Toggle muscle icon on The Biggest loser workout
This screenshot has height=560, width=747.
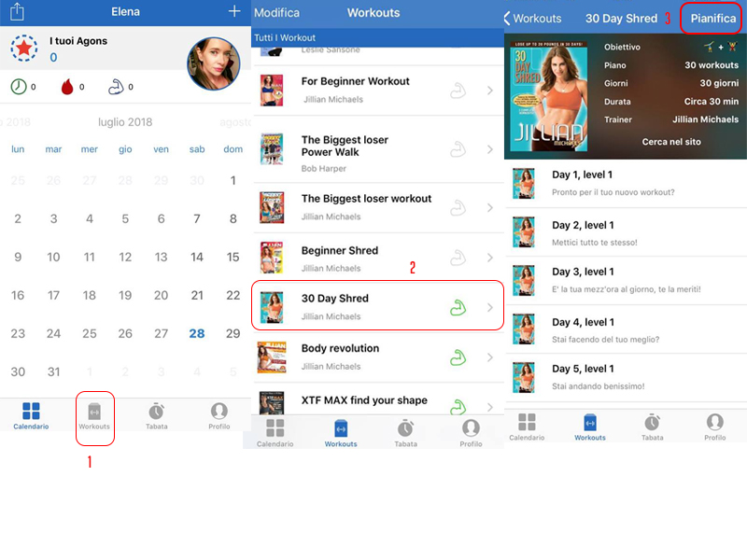pyautogui.click(x=458, y=207)
